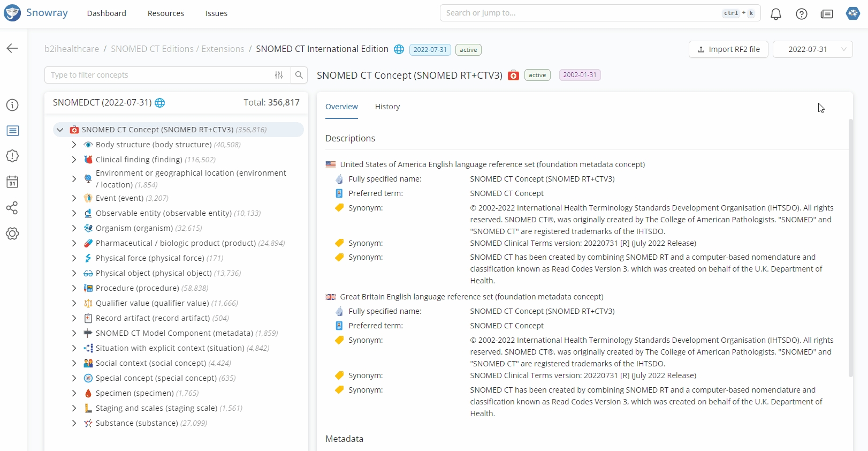
Task: Click the details panel vertical scrollbar
Action: tap(850, 246)
